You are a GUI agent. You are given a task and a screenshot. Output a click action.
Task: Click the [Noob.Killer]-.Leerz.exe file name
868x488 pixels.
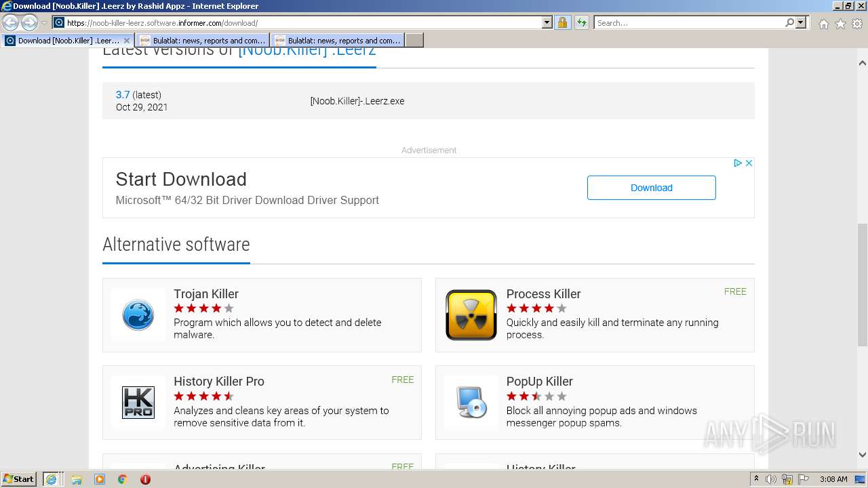tap(357, 101)
